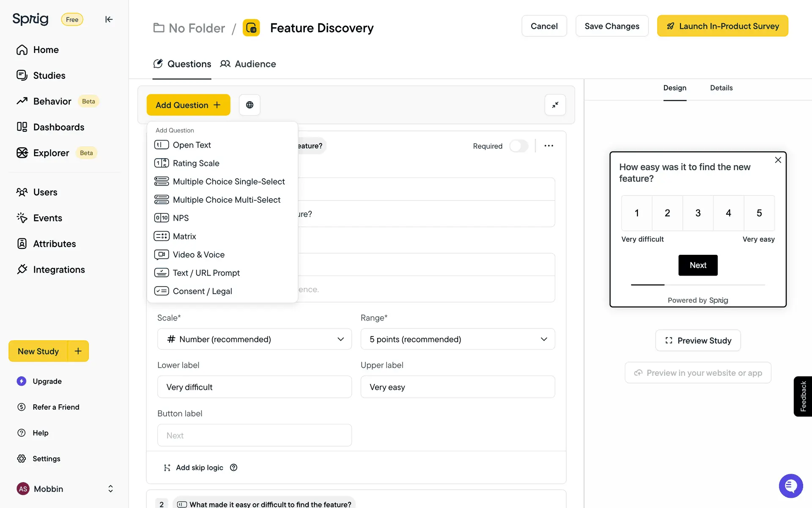Close the survey preview with X

point(777,160)
